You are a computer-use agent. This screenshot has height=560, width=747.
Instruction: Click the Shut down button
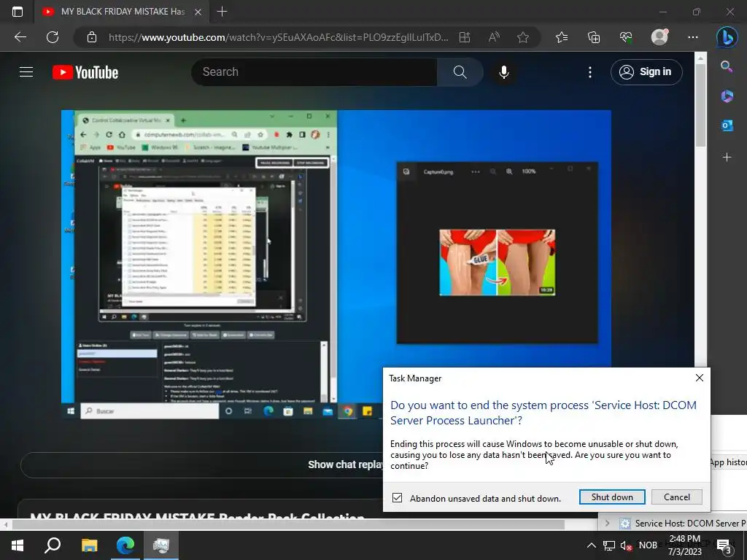(612, 497)
